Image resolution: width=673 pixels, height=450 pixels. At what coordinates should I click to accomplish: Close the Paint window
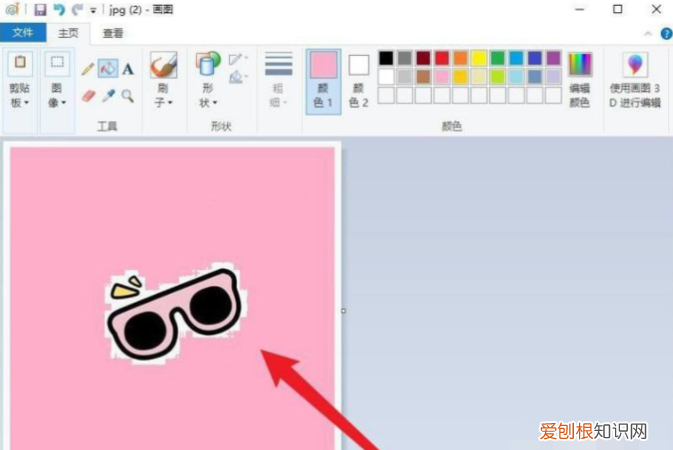click(656, 9)
